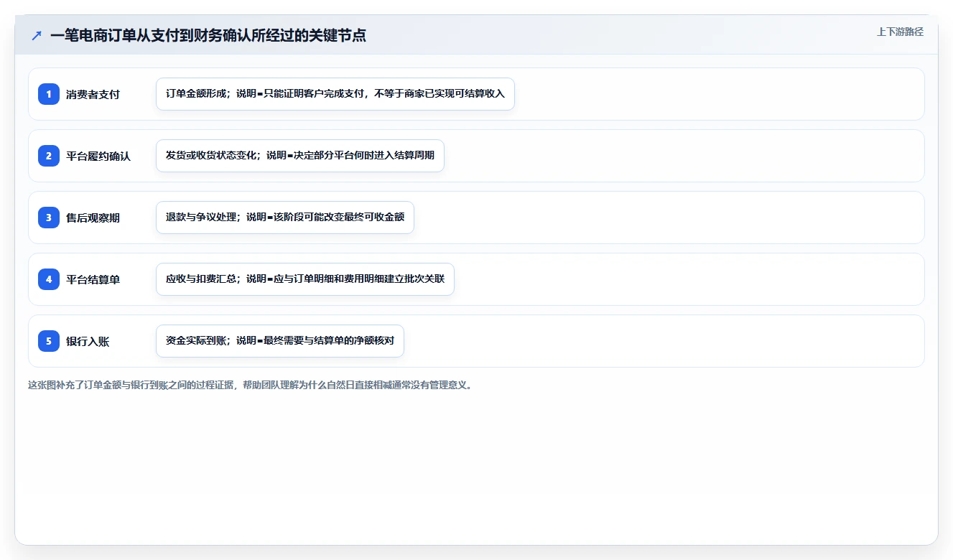Select the 平台结算单 step label

(x=93, y=279)
